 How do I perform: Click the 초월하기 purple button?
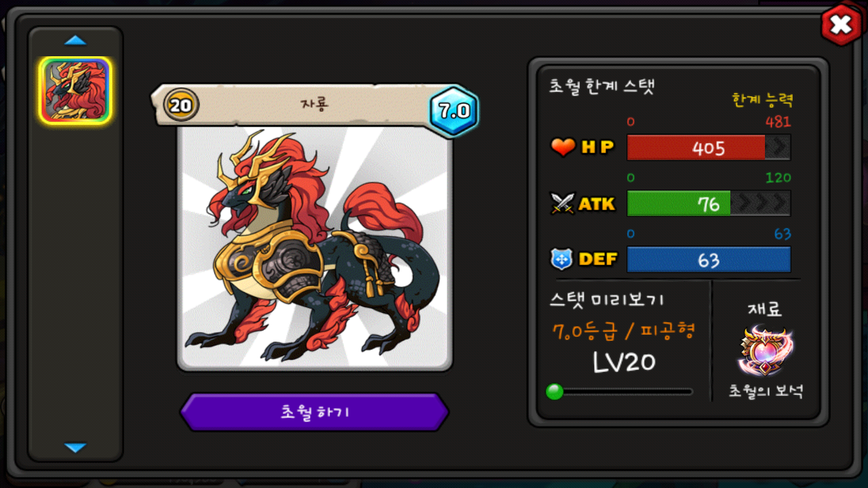315,412
